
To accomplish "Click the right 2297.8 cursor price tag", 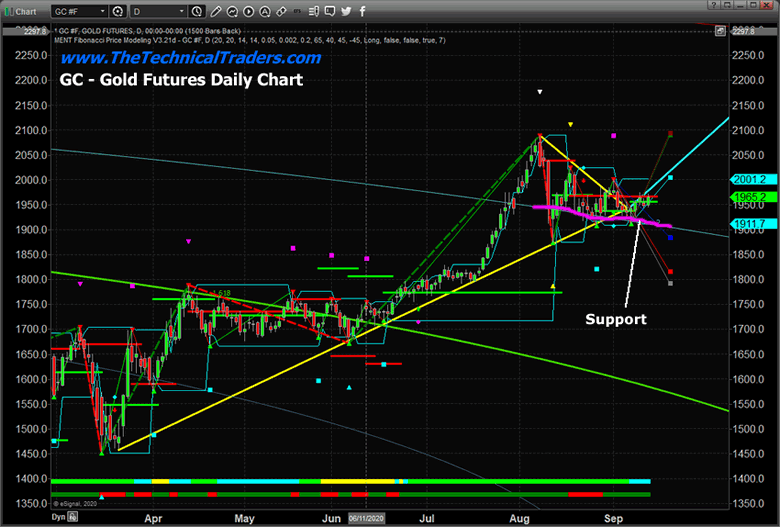I will coord(753,31).
